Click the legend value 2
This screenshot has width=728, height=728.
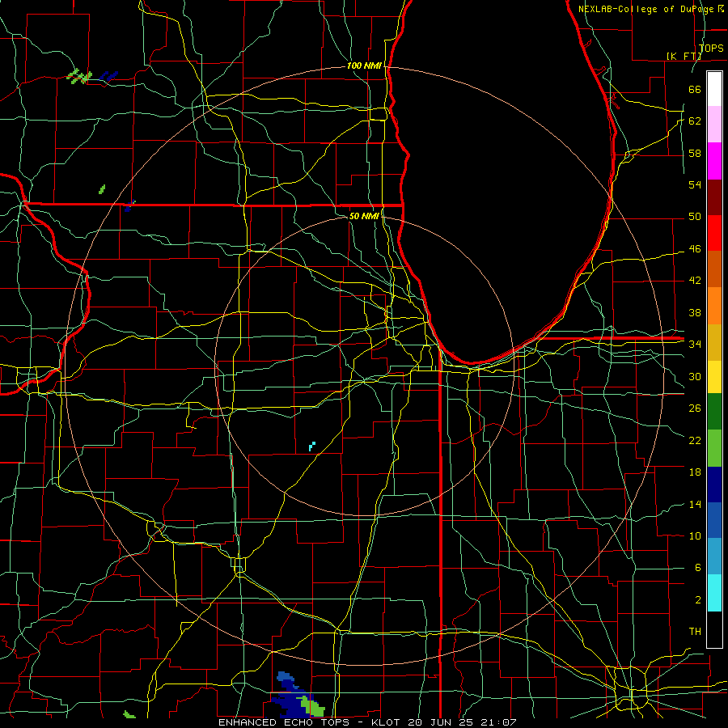697,600
